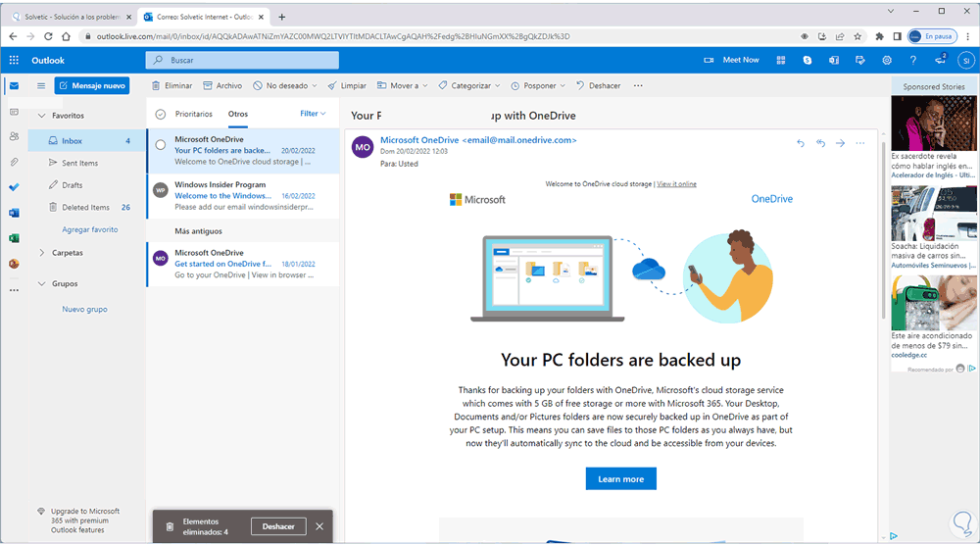Launch PowerPoint from the left rail
Image resolution: width=980 pixels, height=545 pixels.
(14, 264)
